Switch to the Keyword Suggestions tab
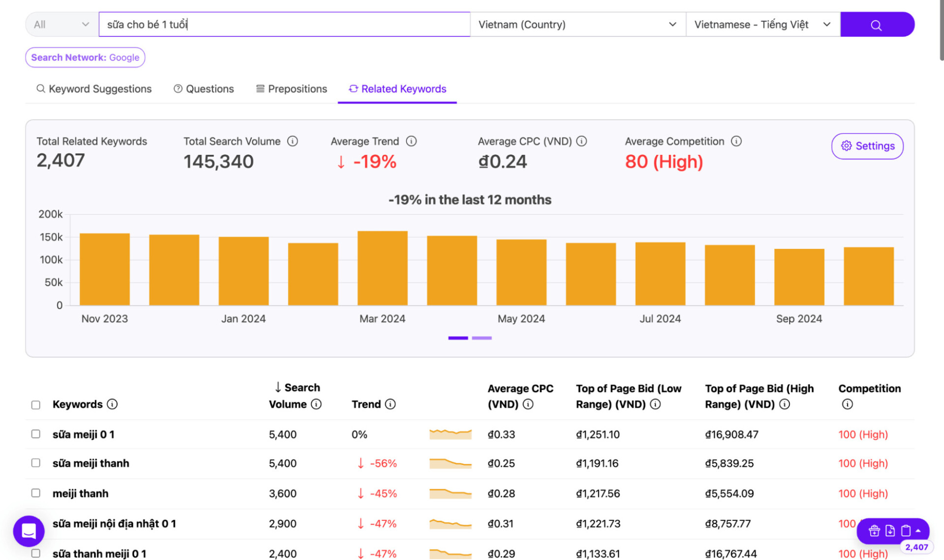Screen dimensions: 944x560 click(x=95, y=88)
